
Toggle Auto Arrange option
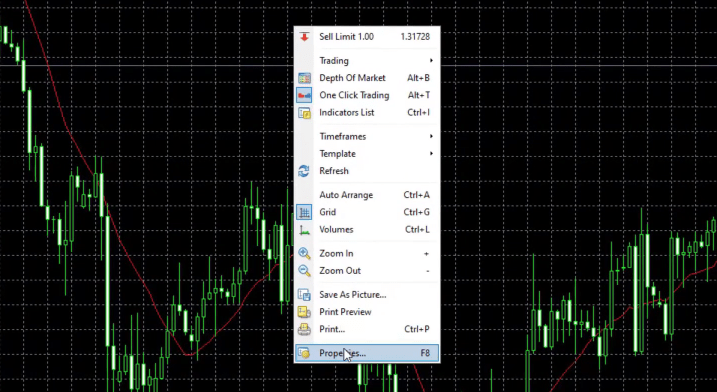tap(367, 195)
